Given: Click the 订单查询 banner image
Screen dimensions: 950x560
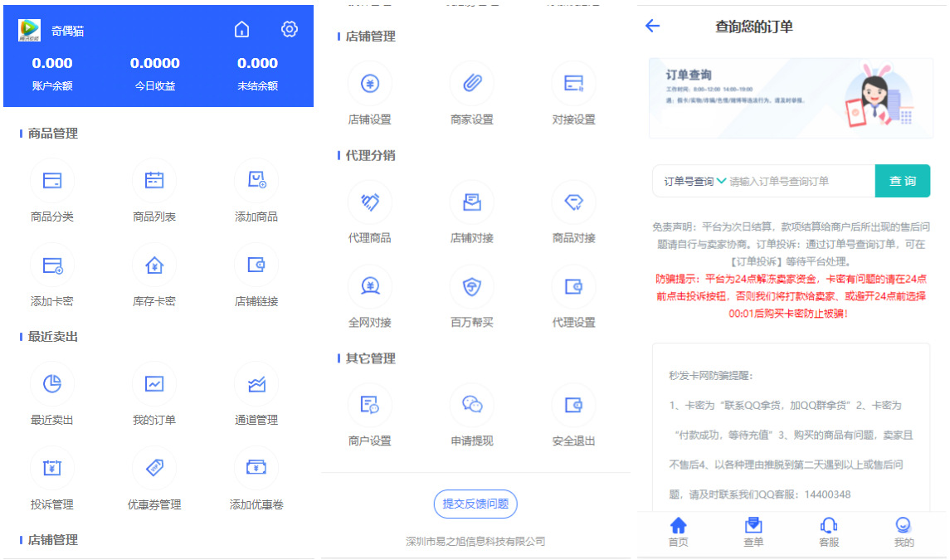Looking at the screenshot, I should (791, 98).
